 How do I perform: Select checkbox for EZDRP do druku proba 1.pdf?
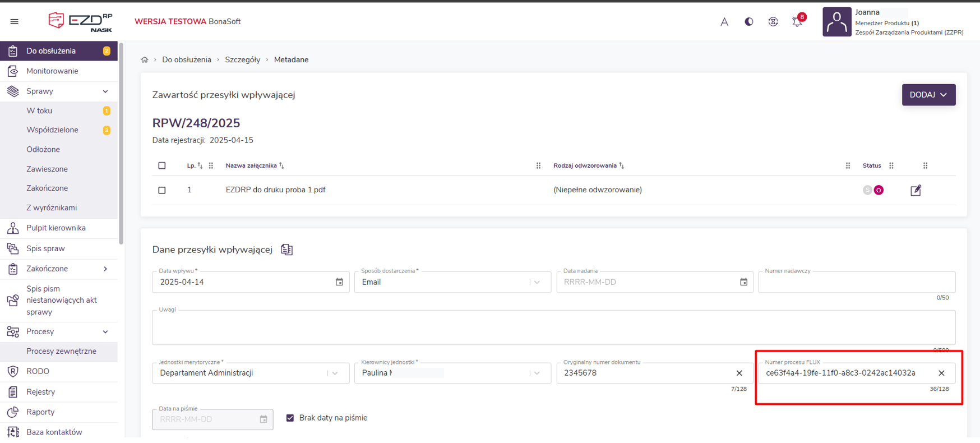pos(162,190)
